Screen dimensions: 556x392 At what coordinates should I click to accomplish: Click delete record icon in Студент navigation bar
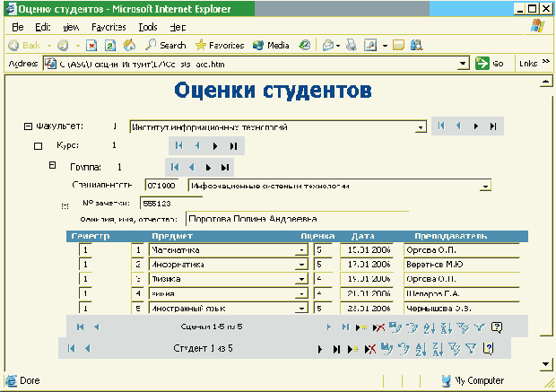pyautogui.click(x=369, y=348)
